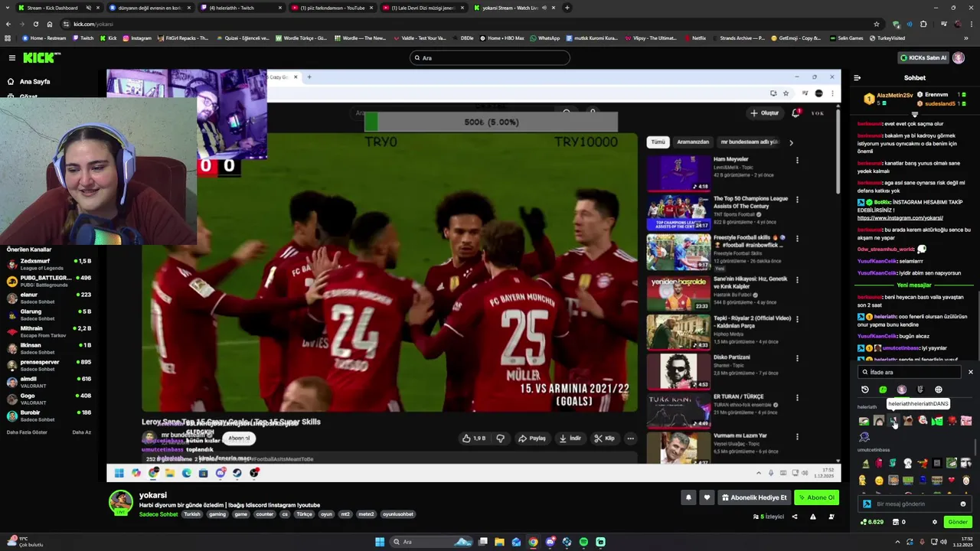This screenshot has height=551, width=980.
Task: Click the gaming stream tag
Action: coord(217,514)
